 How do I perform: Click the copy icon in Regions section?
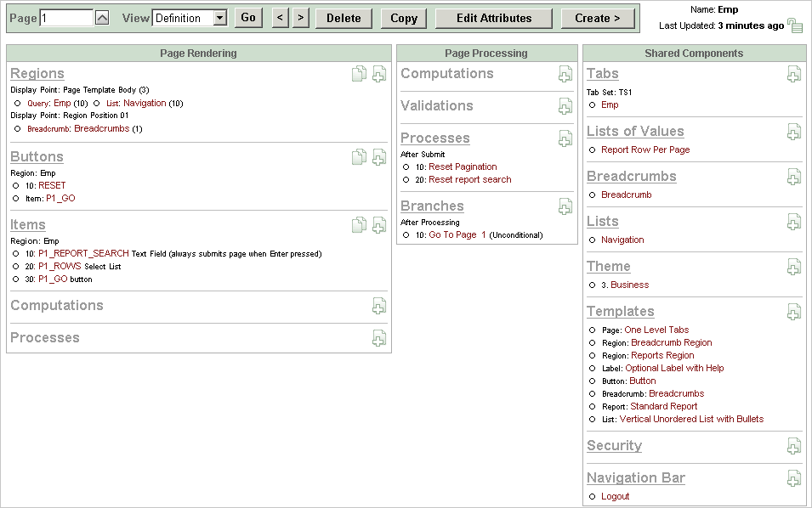click(x=360, y=75)
